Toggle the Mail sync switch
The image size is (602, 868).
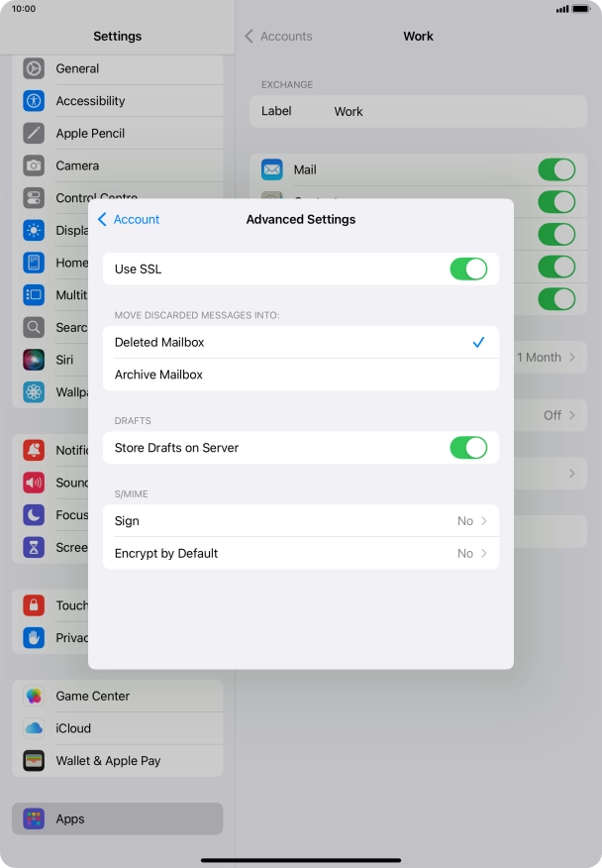[555, 169]
